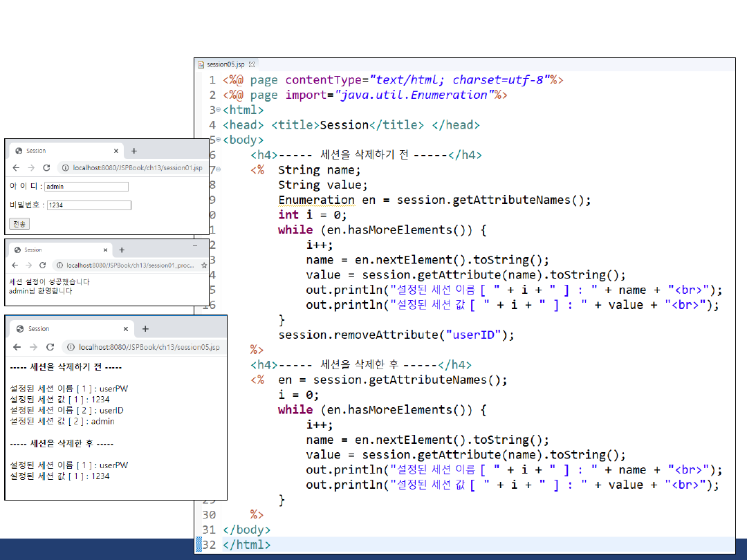Click back arrow in session01.jsp browser
This screenshot has width=747, height=560.
click(15, 168)
